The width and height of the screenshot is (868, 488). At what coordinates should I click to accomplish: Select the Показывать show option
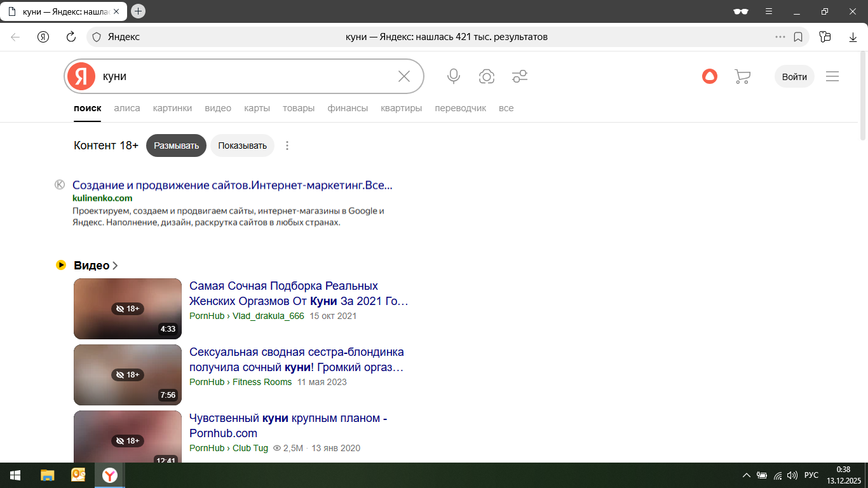click(242, 146)
